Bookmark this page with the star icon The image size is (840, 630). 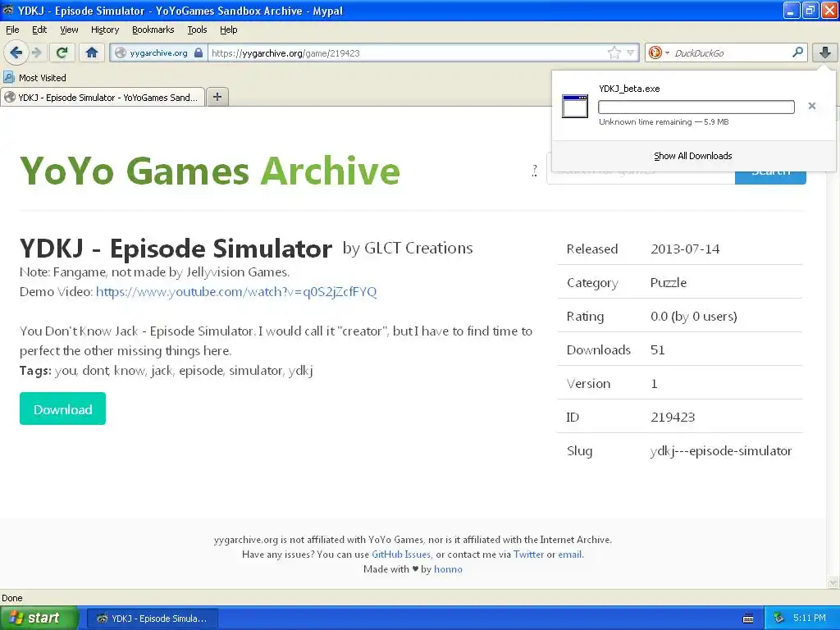pos(614,52)
